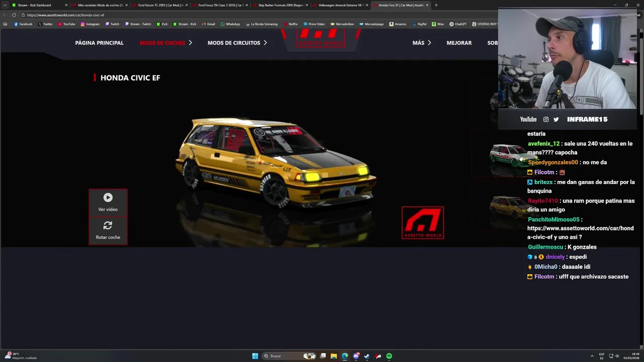The image size is (644, 362).
Task: Open the Twitter bookmark
Action: pos(45,24)
